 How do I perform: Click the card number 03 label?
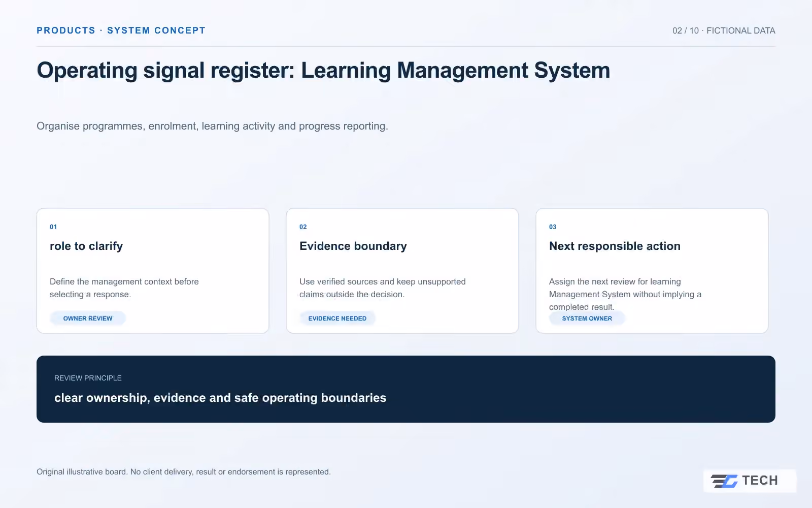553,227
